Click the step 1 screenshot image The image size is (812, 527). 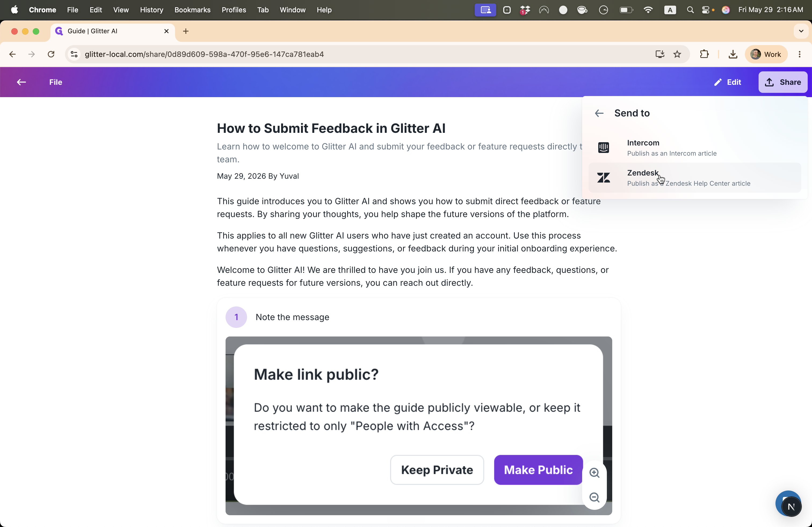click(x=419, y=426)
